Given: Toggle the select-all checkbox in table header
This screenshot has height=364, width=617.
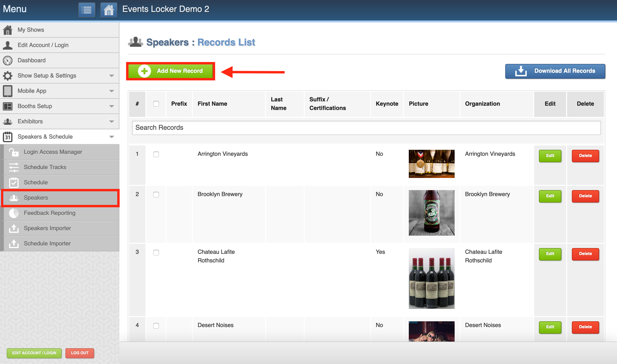Looking at the screenshot, I should [156, 104].
